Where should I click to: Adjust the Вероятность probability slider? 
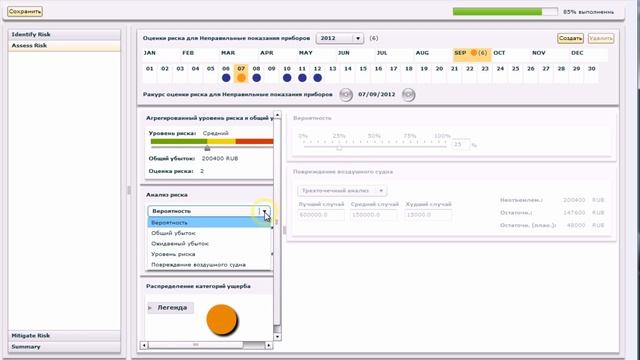339,148
